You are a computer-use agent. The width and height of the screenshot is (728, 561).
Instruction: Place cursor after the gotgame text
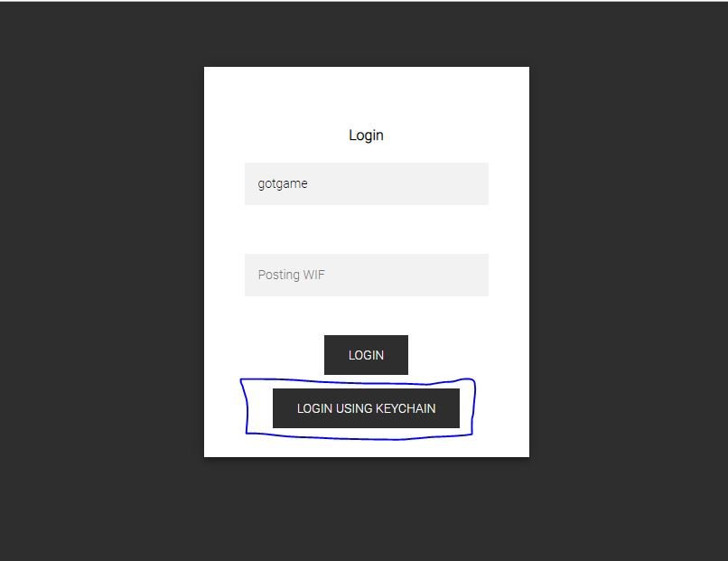tap(308, 183)
